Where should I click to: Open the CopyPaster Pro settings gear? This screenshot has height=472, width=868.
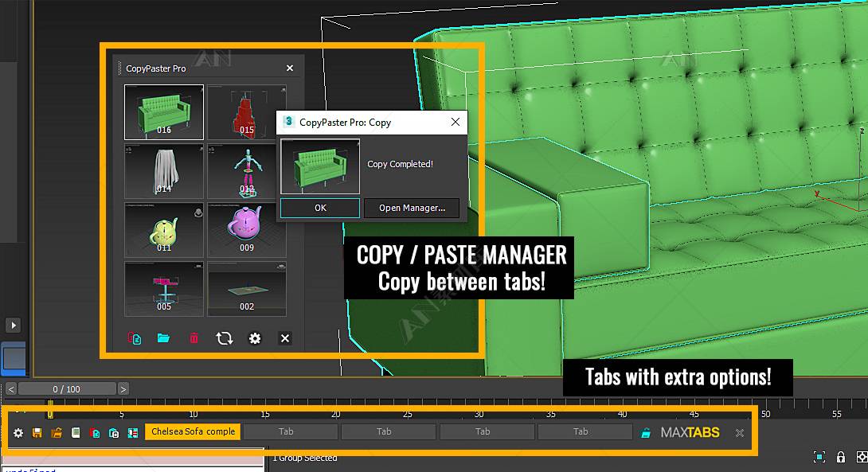tap(255, 338)
